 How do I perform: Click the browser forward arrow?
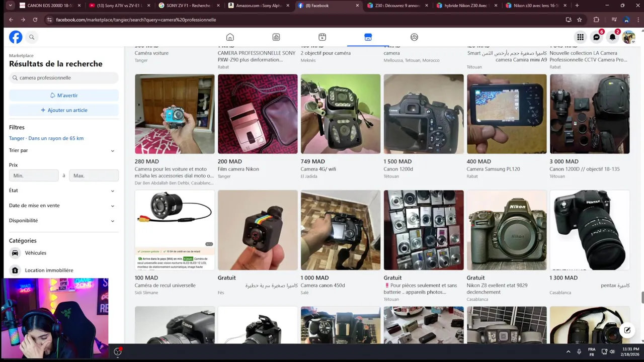(x=23, y=20)
